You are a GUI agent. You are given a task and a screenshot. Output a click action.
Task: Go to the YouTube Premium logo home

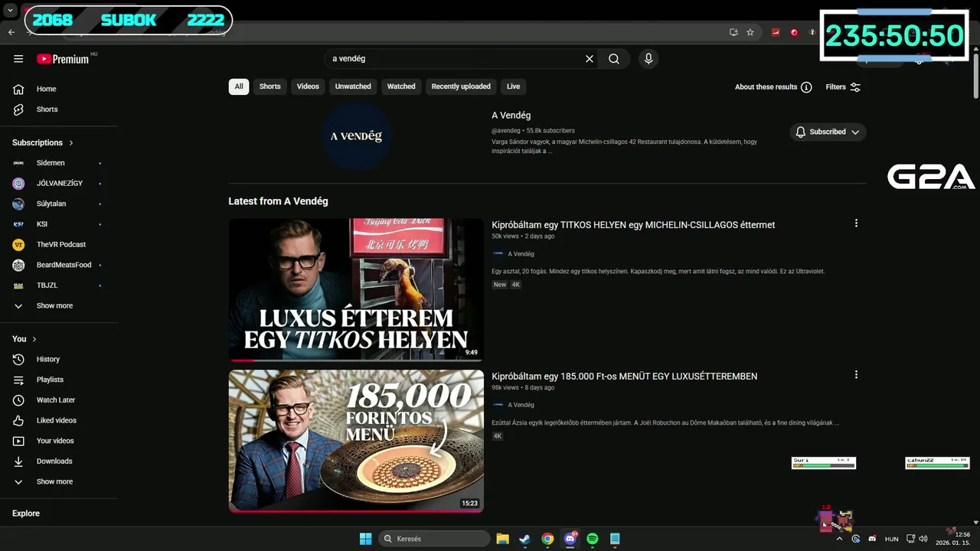[63, 59]
